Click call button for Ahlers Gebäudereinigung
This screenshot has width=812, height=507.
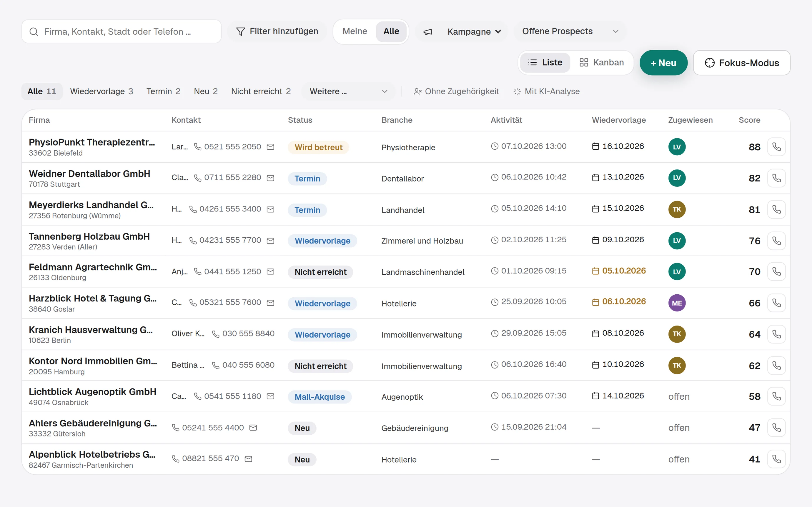[x=776, y=428]
